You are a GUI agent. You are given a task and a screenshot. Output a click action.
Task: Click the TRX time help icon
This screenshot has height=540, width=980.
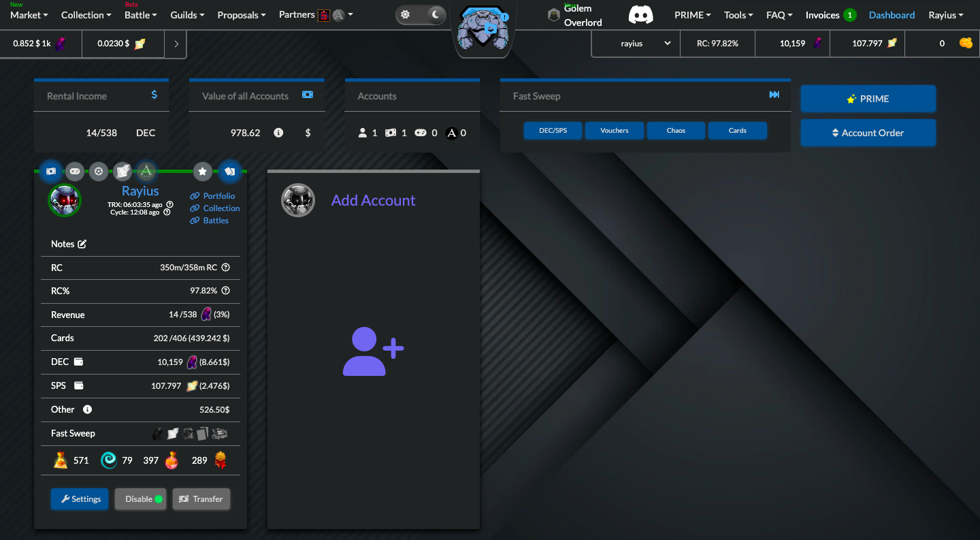point(169,204)
